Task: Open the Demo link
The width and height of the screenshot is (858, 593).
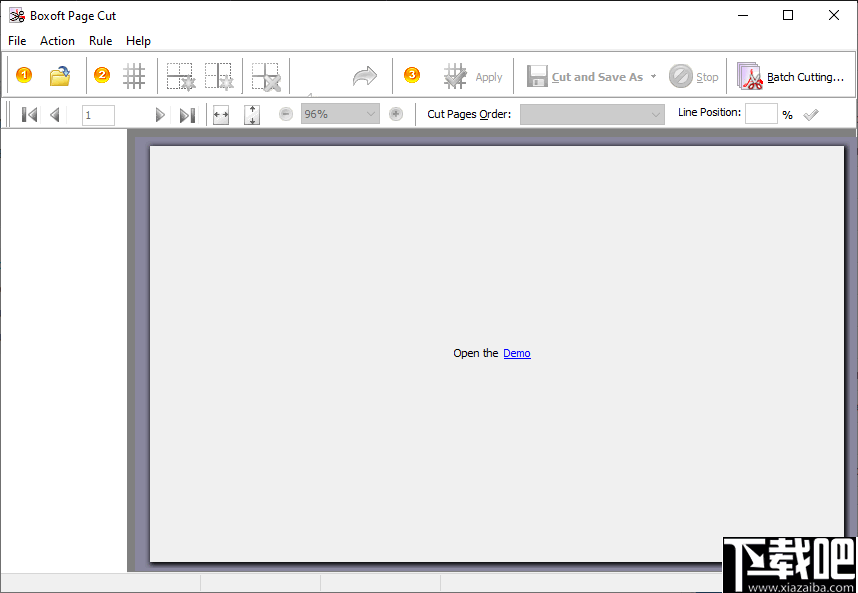Action: tap(517, 352)
